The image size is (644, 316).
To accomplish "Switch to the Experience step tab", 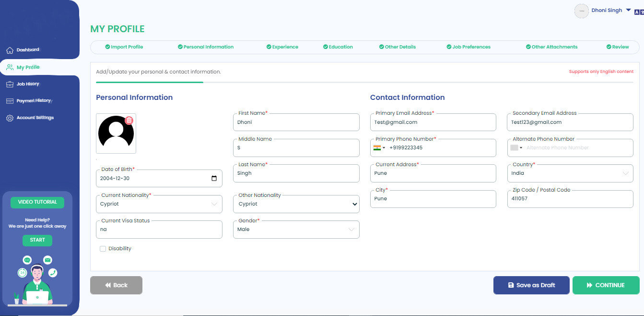I will coord(282,47).
